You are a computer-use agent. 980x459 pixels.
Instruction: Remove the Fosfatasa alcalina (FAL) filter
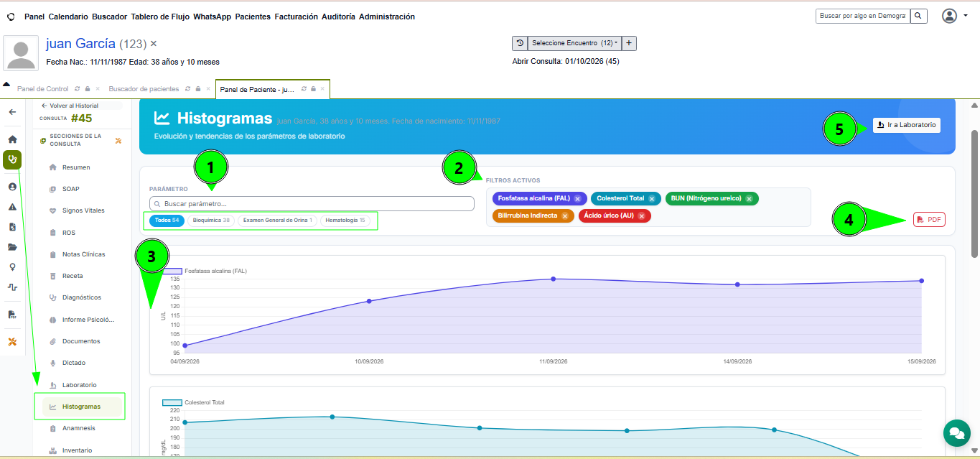click(x=577, y=198)
